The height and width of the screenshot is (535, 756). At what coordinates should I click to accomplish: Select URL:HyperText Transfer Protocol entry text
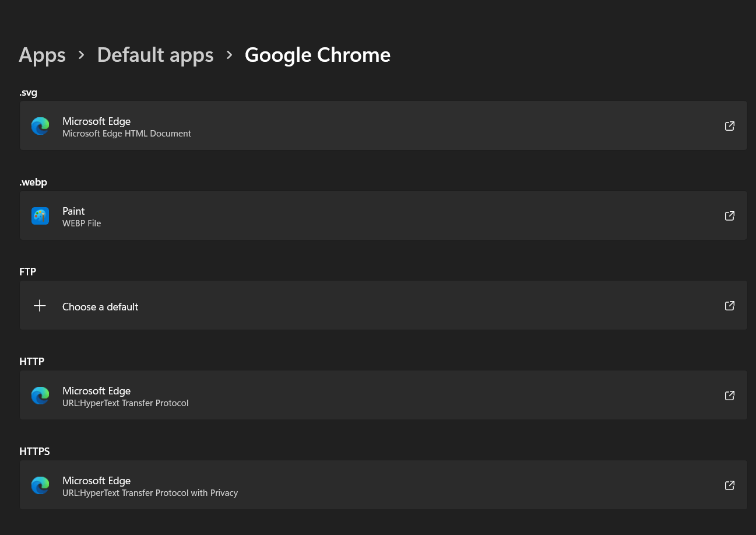pyautogui.click(x=125, y=403)
